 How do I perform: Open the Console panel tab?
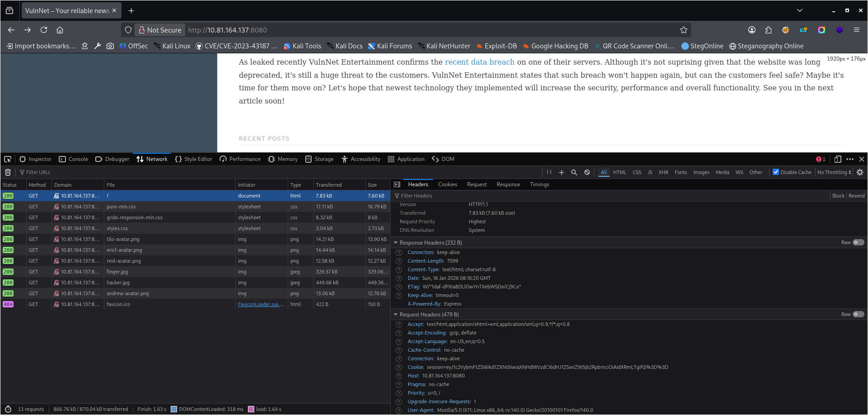74,159
